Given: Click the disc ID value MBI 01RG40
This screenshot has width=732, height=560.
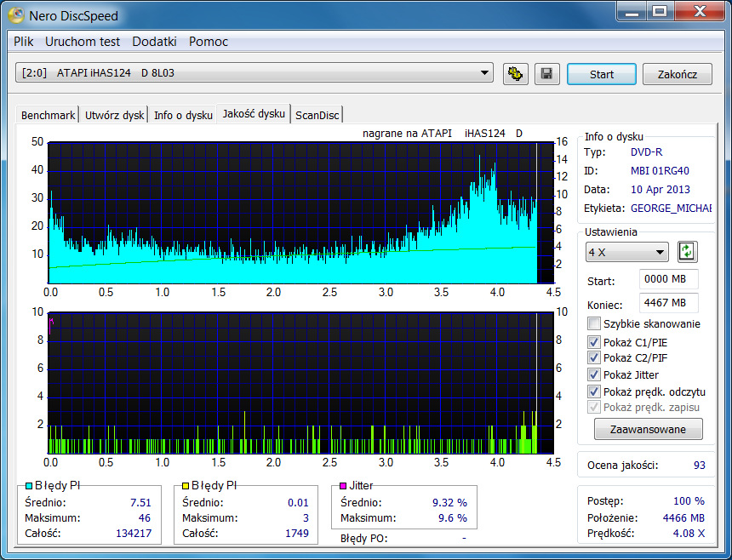Looking at the screenshot, I should click(x=660, y=171).
